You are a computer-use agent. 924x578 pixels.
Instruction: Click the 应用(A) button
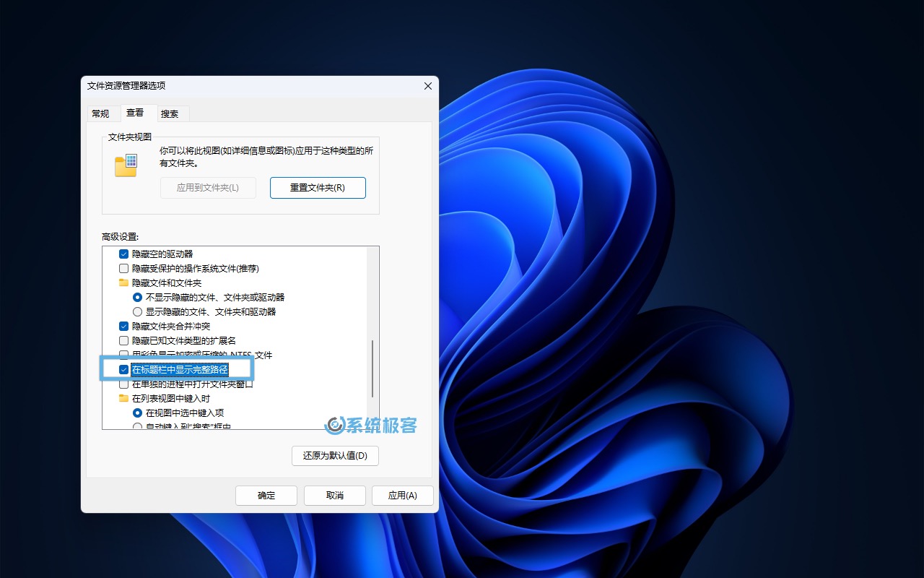click(403, 495)
